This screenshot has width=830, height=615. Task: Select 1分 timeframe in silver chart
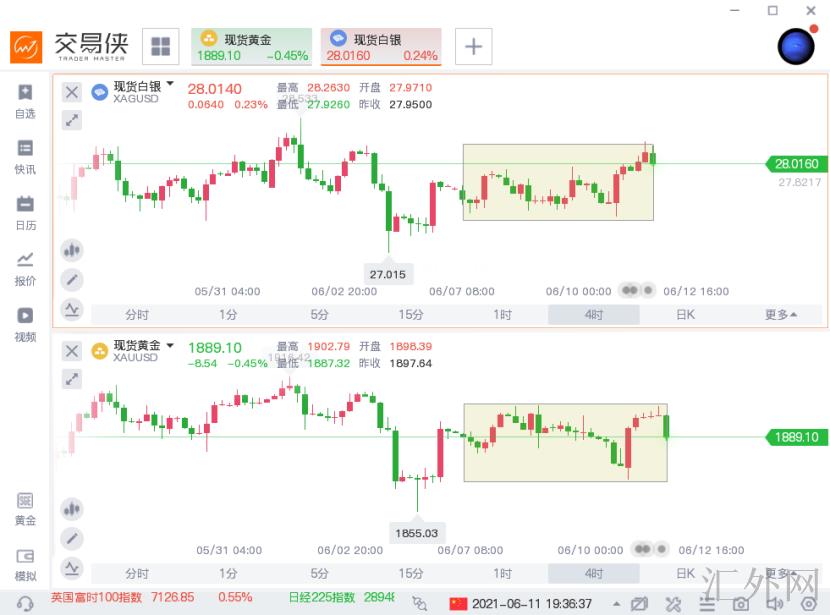[x=228, y=315]
